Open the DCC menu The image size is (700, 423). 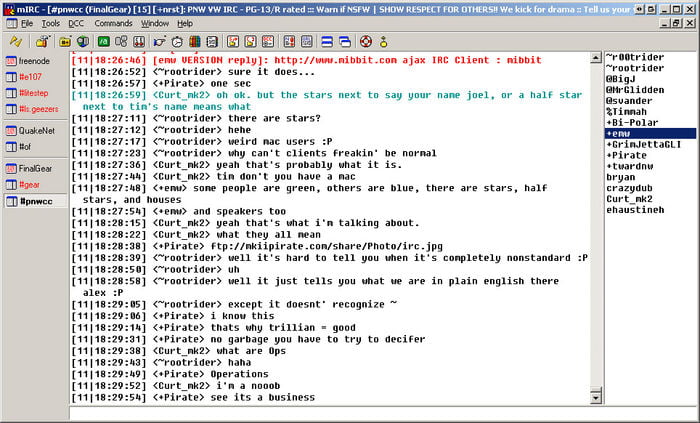tap(76, 23)
